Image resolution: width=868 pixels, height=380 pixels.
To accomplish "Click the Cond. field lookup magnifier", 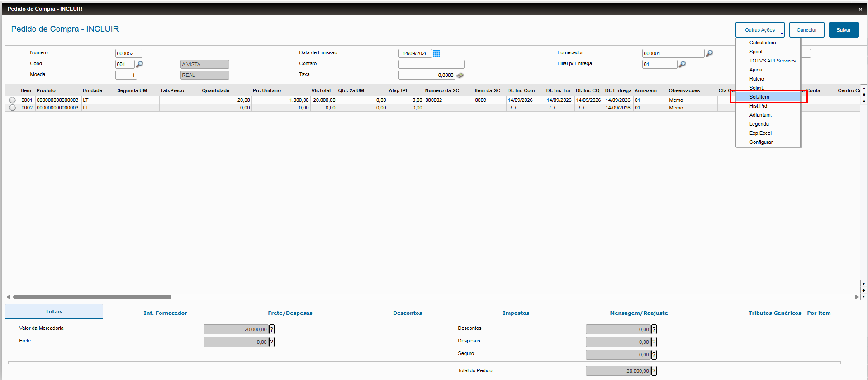I will click(139, 64).
